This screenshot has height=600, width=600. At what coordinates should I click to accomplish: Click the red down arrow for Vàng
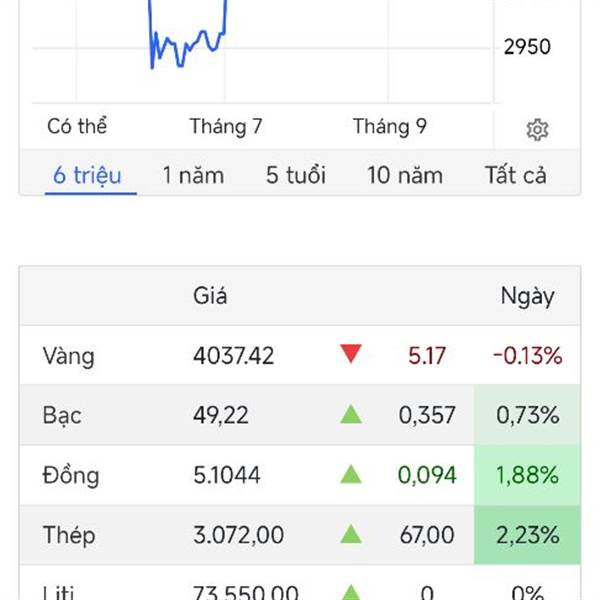[350, 354]
